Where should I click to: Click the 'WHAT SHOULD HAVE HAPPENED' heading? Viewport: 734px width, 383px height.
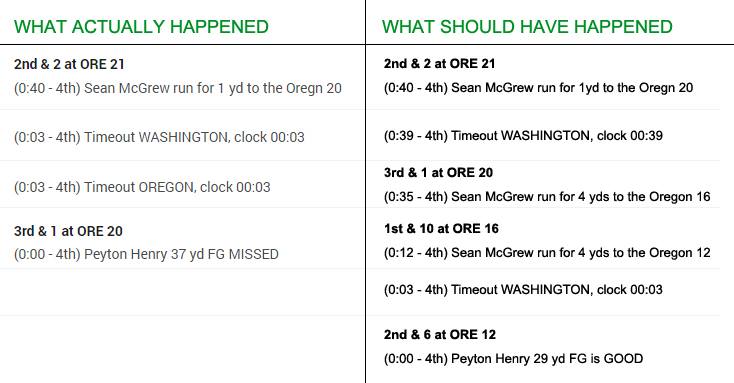[x=527, y=27]
